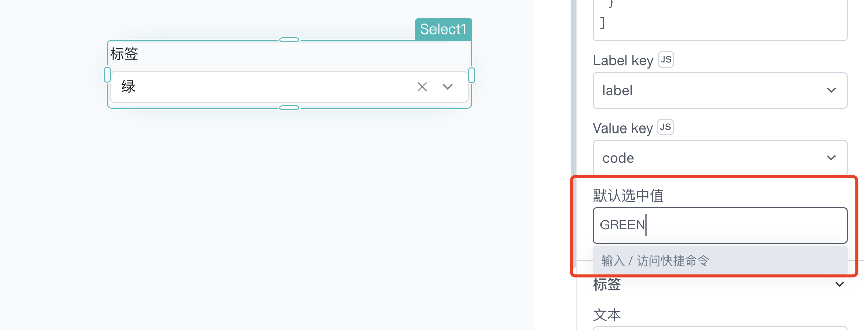The width and height of the screenshot is (868, 330).
Task: Open the Select1 dropdown arrow
Action: click(447, 87)
